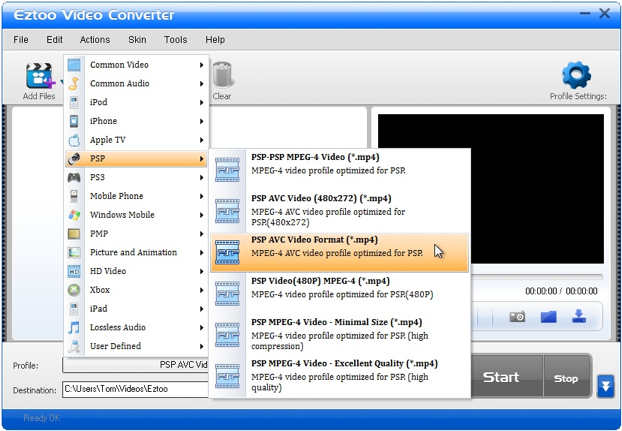Click the Picture and Animation icon

74,252
